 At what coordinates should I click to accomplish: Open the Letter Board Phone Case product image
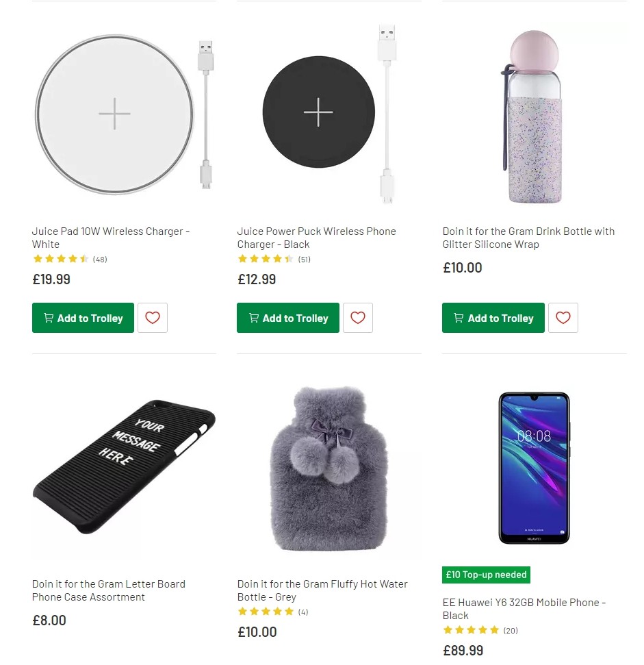[124, 468]
